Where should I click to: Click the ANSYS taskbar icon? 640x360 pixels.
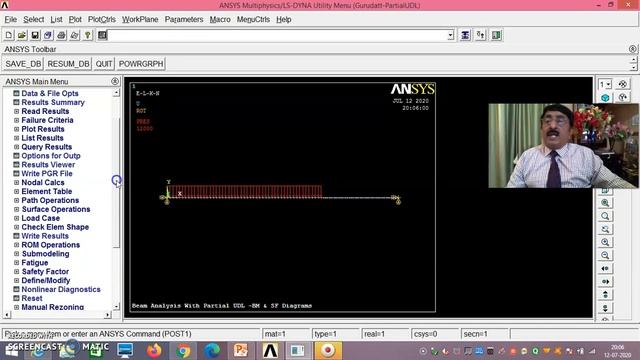pos(270,351)
